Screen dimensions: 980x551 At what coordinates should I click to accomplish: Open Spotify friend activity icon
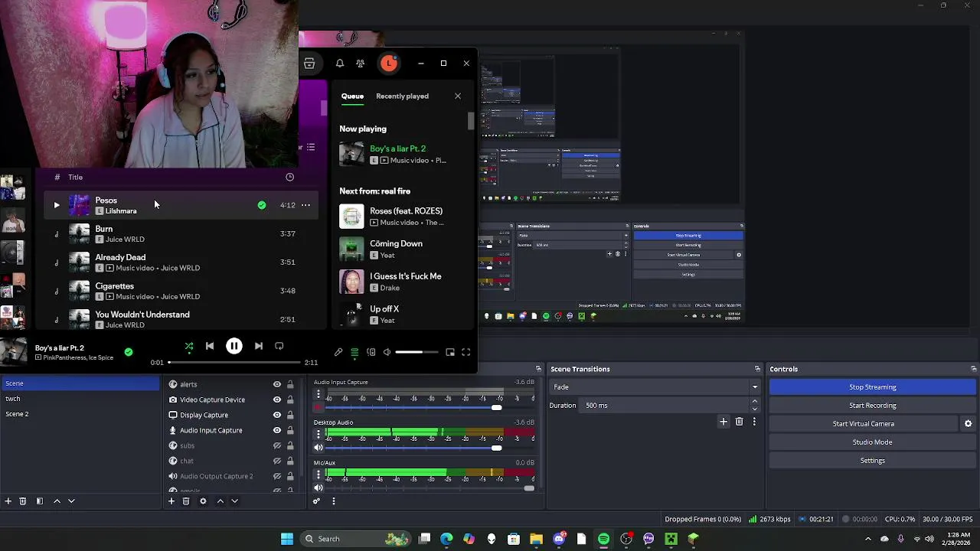click(x=360, y=64)
